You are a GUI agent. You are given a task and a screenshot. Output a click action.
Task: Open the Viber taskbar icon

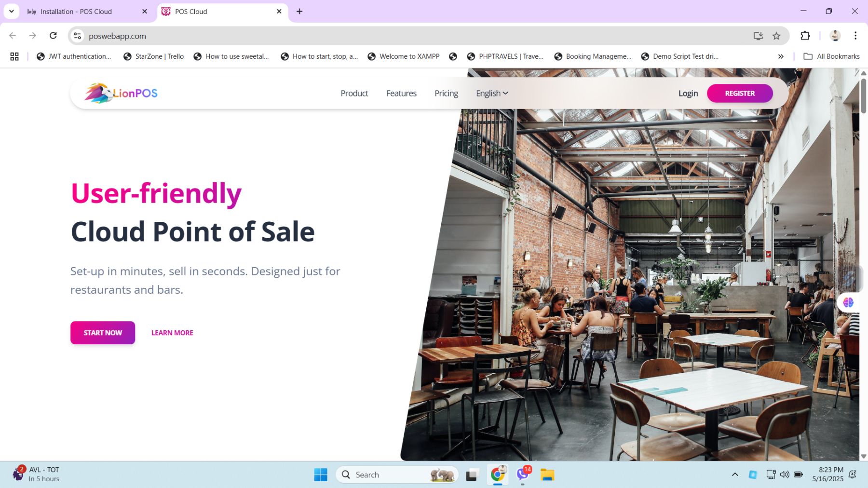523,474
